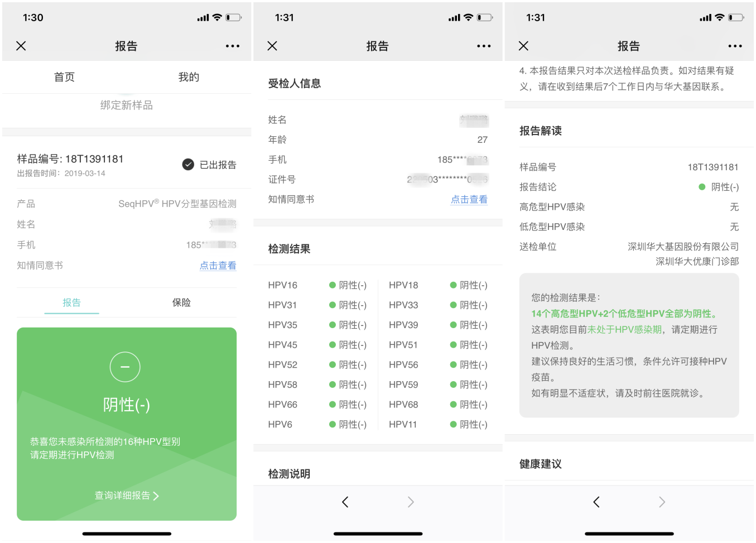The width and height of the screenshot is (756, 543).
Task: Tap green phrase 未处于HPV感染期
Action: [x=624, y=330]
